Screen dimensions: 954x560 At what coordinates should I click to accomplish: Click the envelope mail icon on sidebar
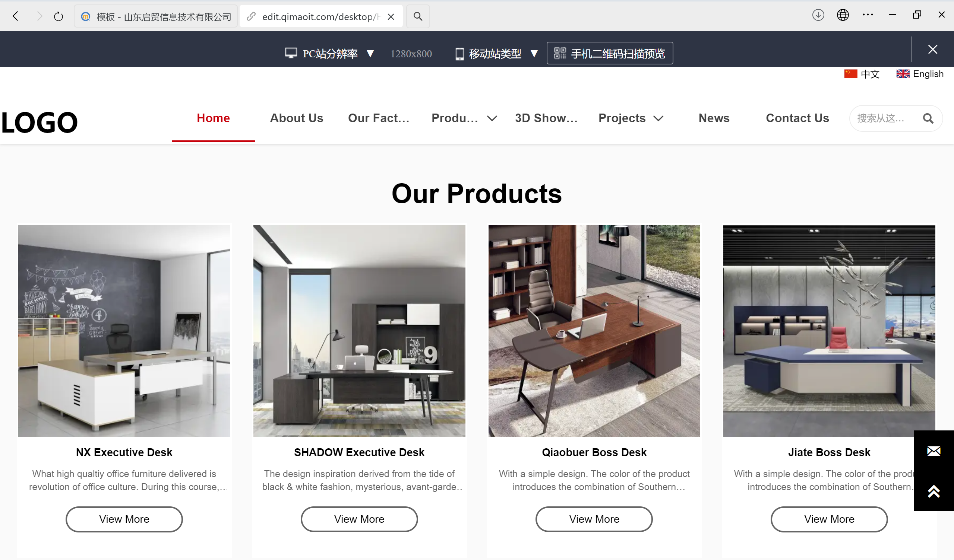(934, 451)
